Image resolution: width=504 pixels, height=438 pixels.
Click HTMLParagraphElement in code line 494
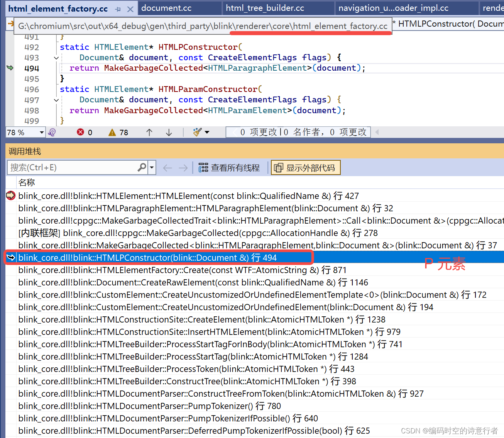tap(257, 68)
